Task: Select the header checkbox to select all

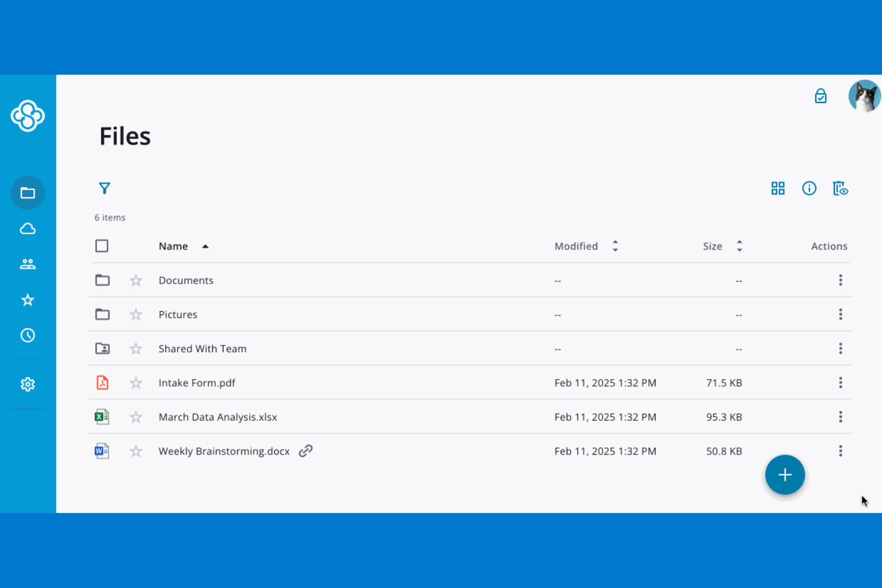Action: click(x=101, y=245)
